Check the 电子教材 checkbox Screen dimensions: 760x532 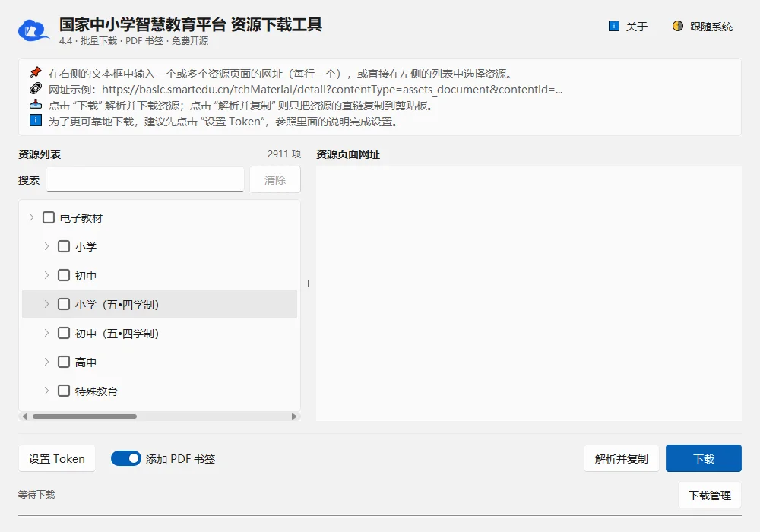49,217
